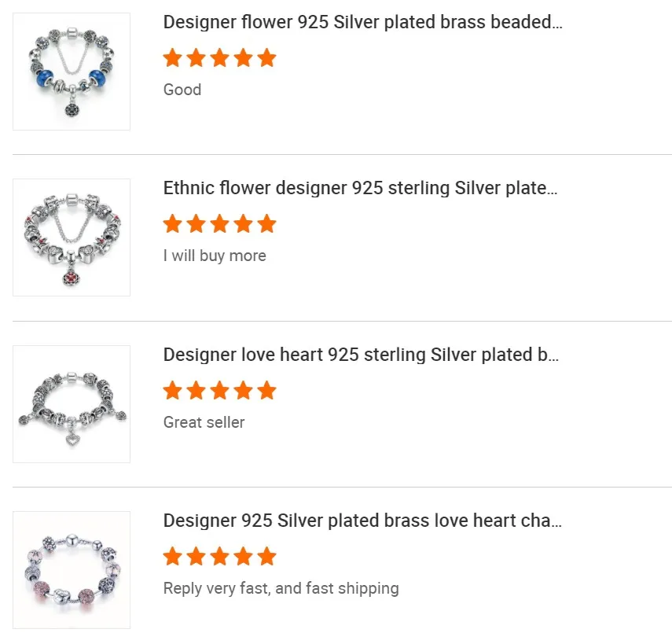This screenshot has height=633, width=672.
Task: Click the fifth star above "Great seller"
Action: pyautogui.click(x=267, y=391)
